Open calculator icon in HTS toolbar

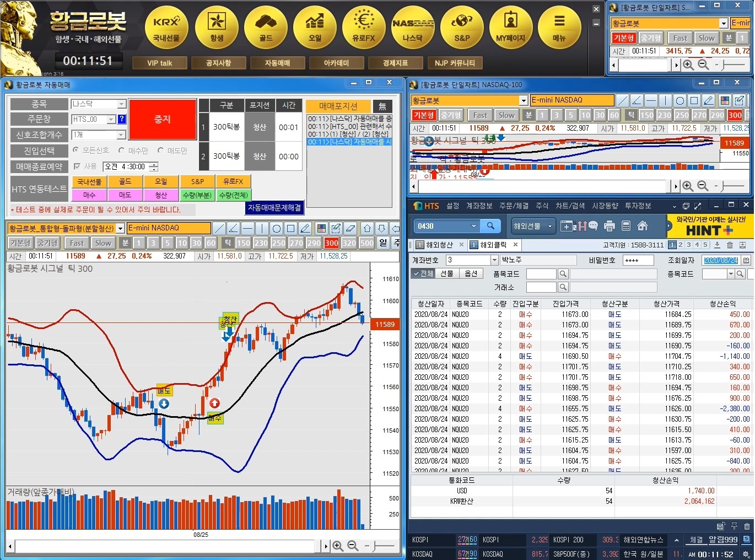tap(626, 226)
